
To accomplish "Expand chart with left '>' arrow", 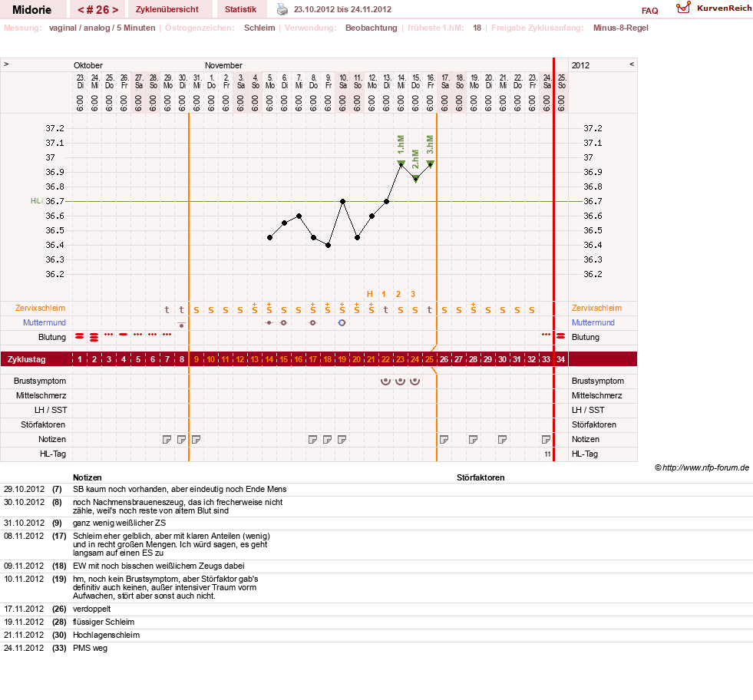I will point(6,64).
